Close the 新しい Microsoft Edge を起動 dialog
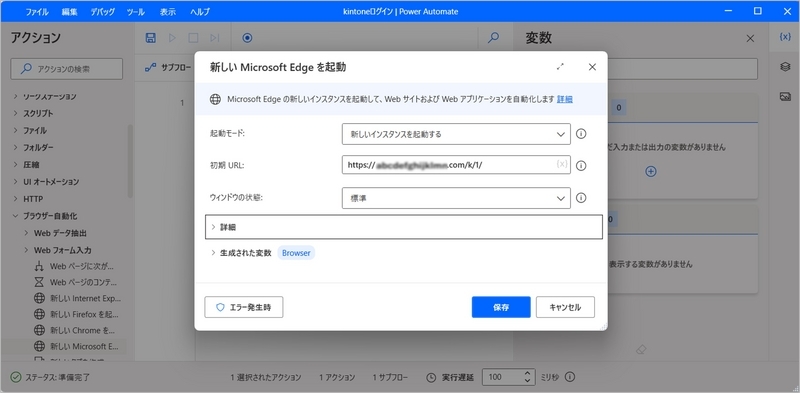The width and height of the screenshot is (800, 393). [592, 67]
